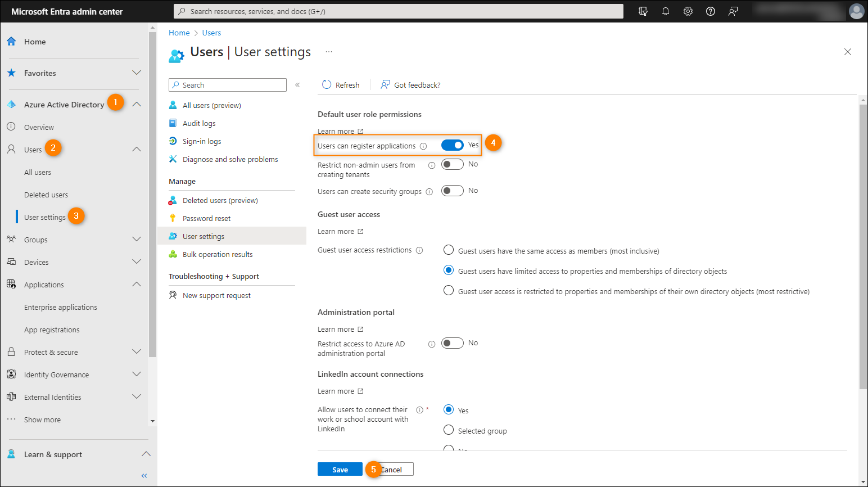The width and height of the screenshot is (868, 487).
Task: Click the Identity Governance icon
Action: click(x=11, y=375)
